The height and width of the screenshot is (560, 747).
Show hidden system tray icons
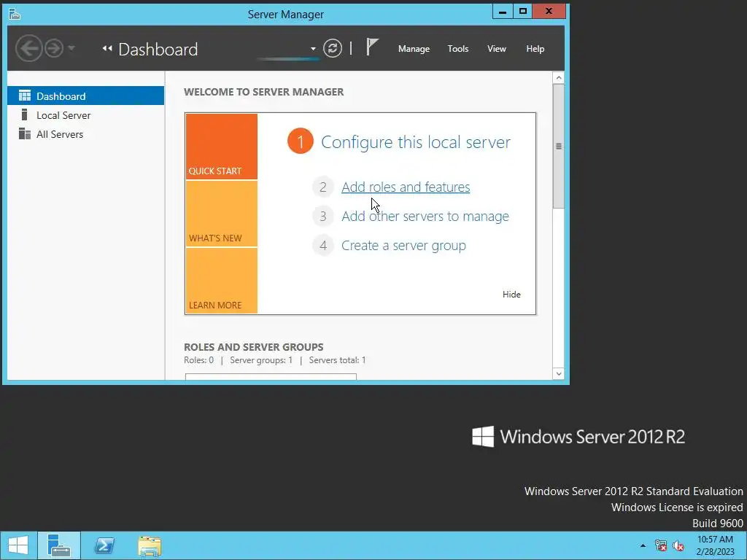pyautogui.click(x=643, y=545)
